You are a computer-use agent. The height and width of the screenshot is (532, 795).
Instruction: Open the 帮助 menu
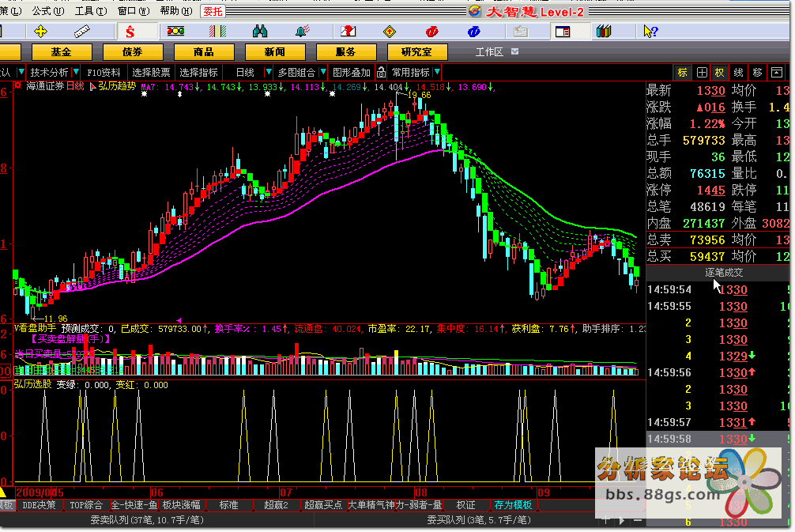(x=176, y=10)
